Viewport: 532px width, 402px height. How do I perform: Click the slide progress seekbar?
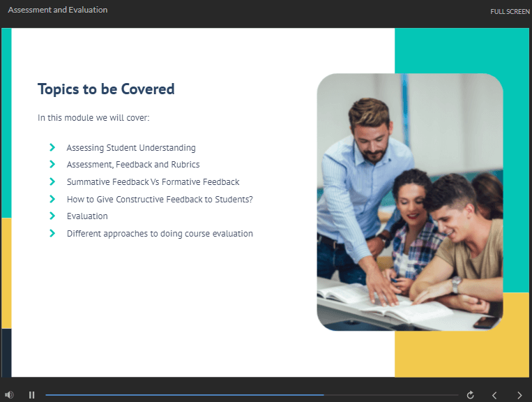pyautogui.click(x=251, y=395)
